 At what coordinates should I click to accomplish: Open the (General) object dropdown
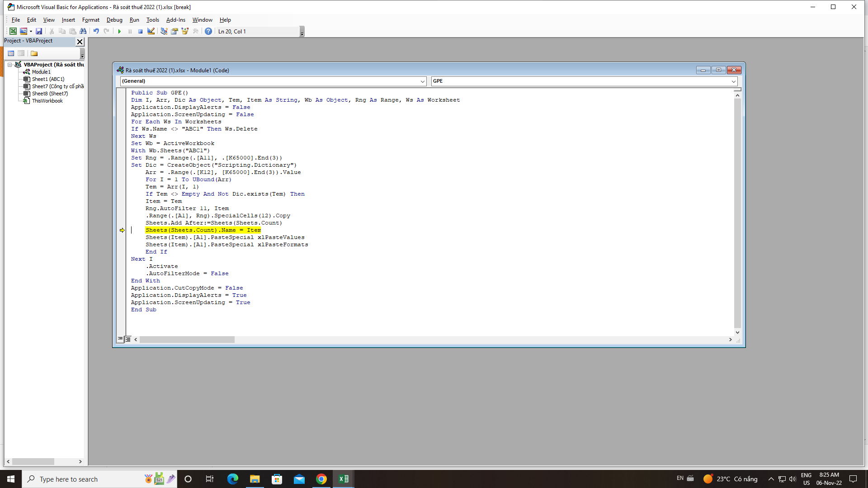click(423, 81)
